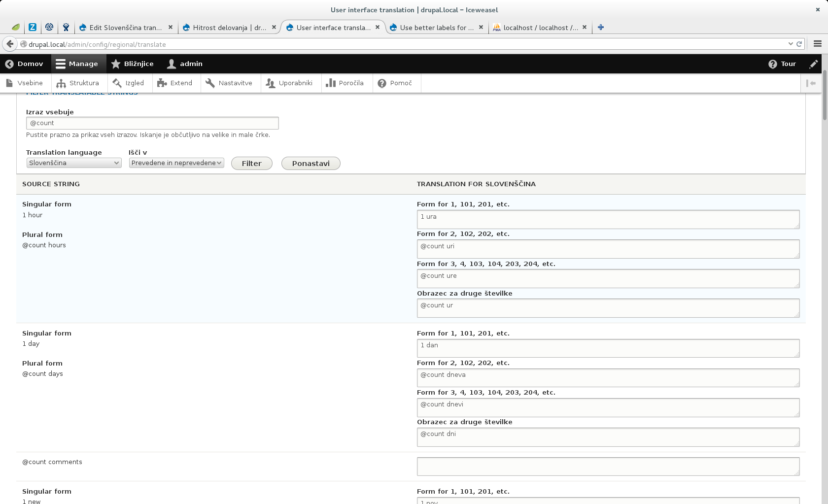Viewport: 828px width, 504px height.
Task: Open the admin user menu
Action: (184, 64)
